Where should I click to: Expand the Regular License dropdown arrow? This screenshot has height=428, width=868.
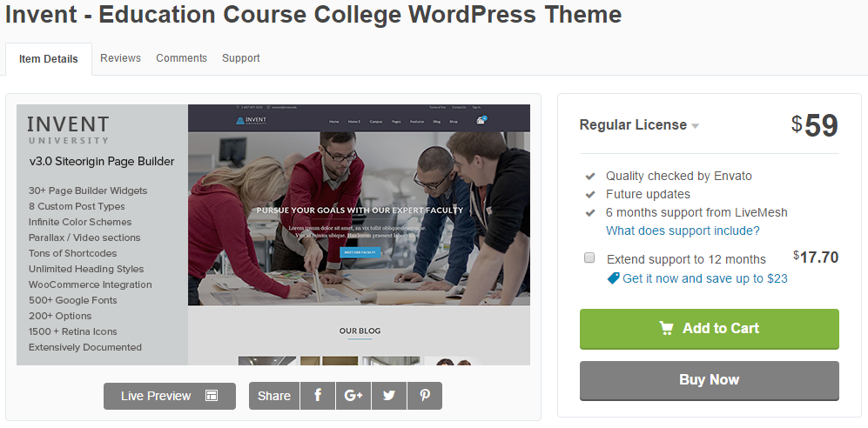pos(696,126)
